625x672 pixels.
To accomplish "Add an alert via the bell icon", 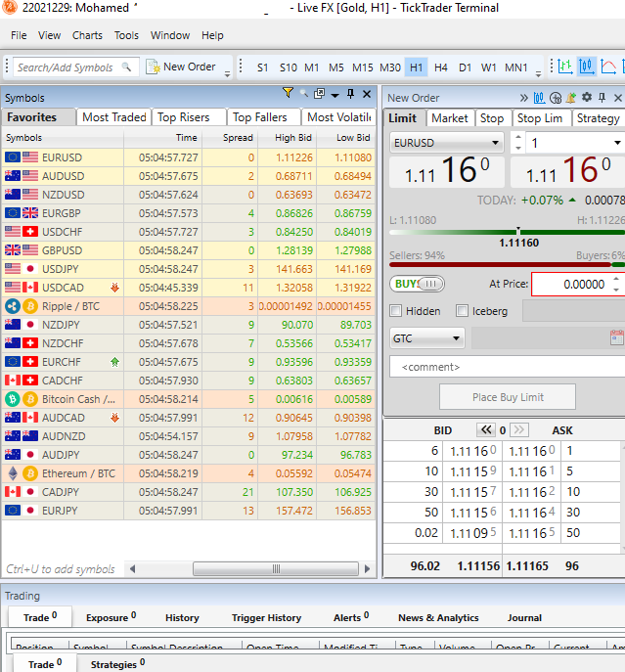I will tap(571, 98).
